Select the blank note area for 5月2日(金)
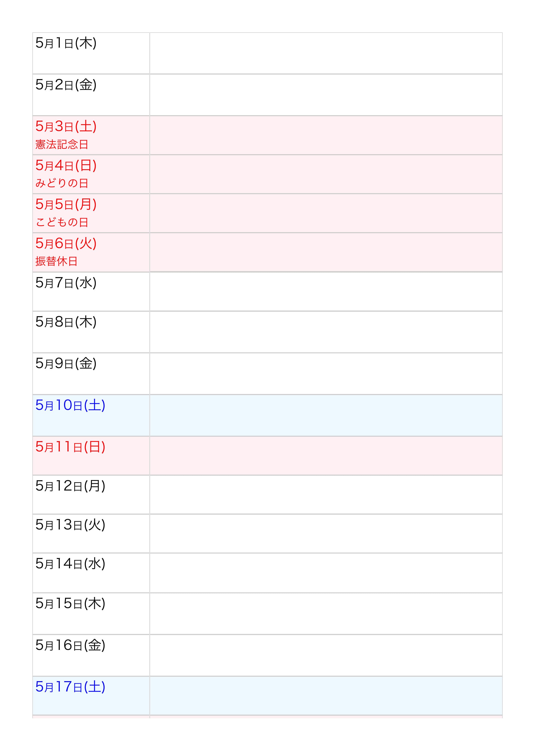The image size is (535, 756). click(x=325, y=95)
